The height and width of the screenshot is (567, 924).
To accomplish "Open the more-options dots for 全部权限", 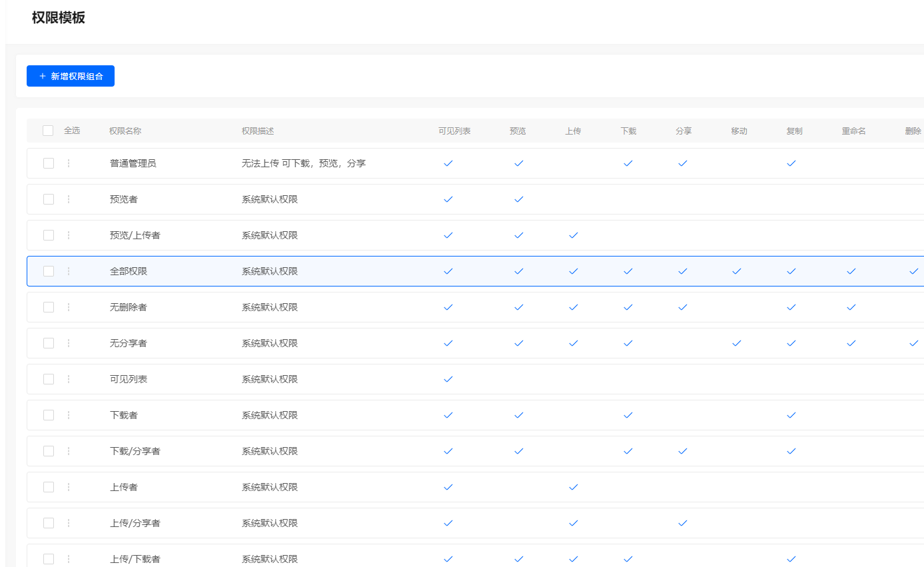I will pos(69,271).
